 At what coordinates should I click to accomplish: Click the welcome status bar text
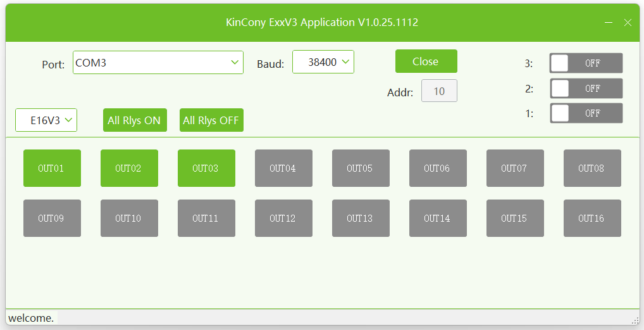coord(31,318)
